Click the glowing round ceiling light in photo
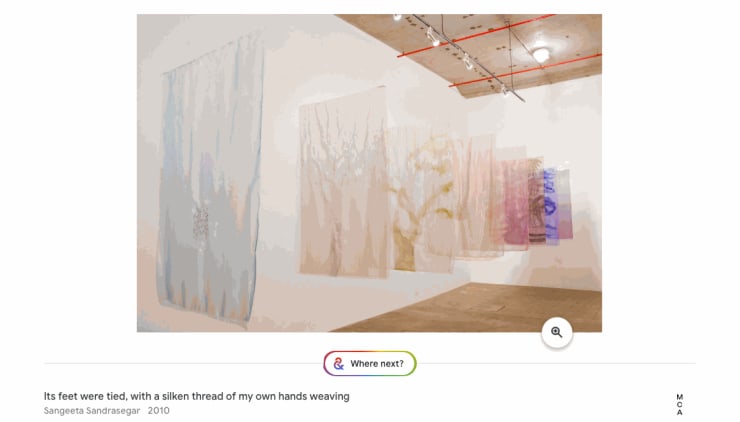The image size is (740, 422). (x=541, y=55)
